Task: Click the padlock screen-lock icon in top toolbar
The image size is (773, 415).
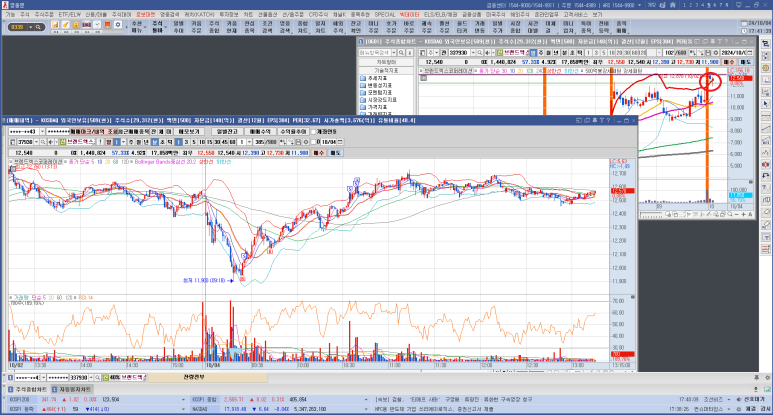Action: (76, 25)
